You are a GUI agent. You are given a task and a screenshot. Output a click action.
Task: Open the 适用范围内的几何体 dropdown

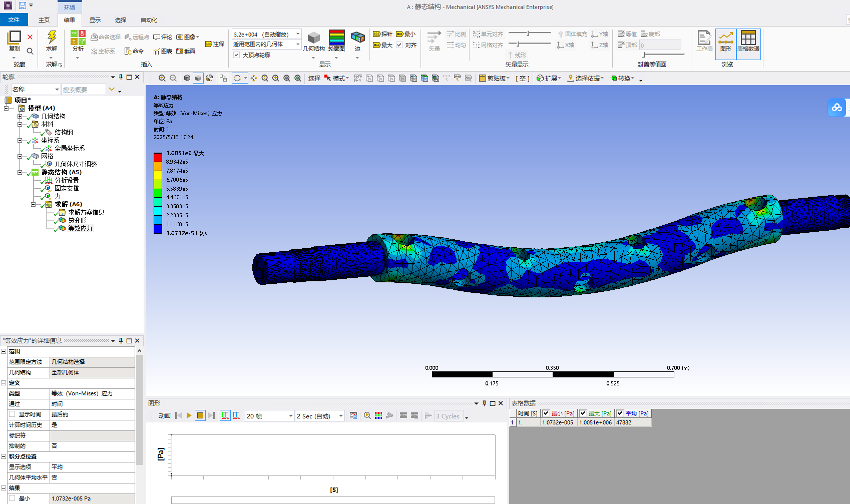[x=266, y=44]
